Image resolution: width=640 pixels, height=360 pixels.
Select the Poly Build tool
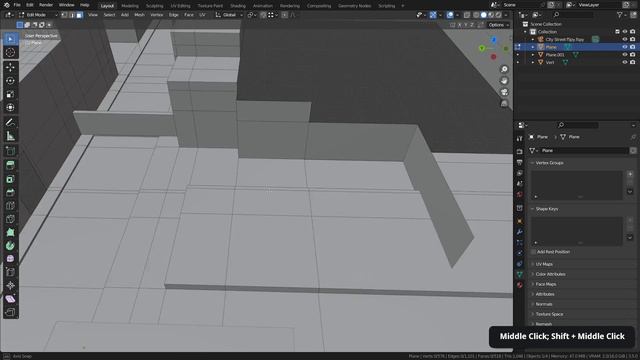click(10, 232)
